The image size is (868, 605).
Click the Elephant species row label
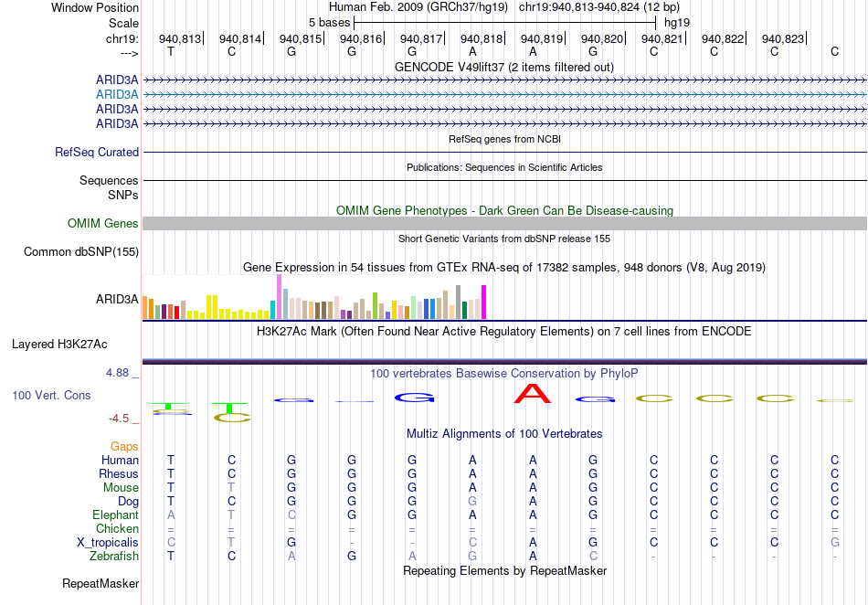click(x=115, y=515)
